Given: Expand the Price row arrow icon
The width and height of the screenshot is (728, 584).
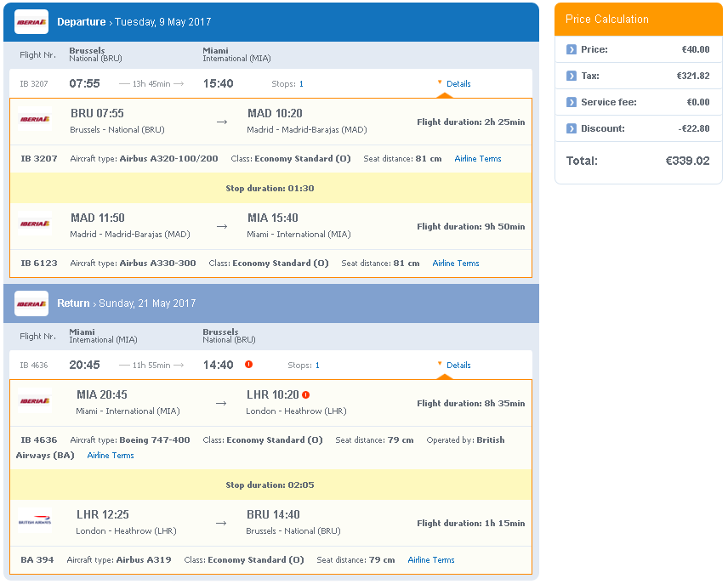Looking at the screenshot, I should coord(572,49).
